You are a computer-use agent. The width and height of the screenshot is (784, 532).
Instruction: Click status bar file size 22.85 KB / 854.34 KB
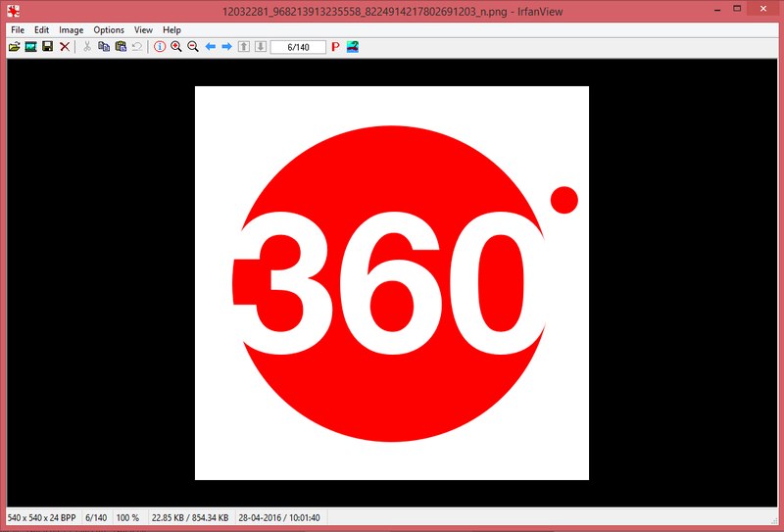click(x=190, y=518)
